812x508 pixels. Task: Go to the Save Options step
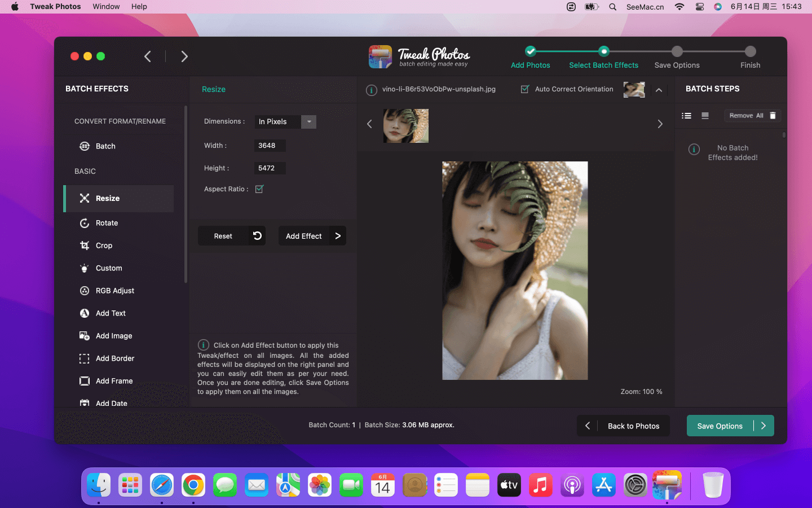pyautogui.click(x=677, y=52)
